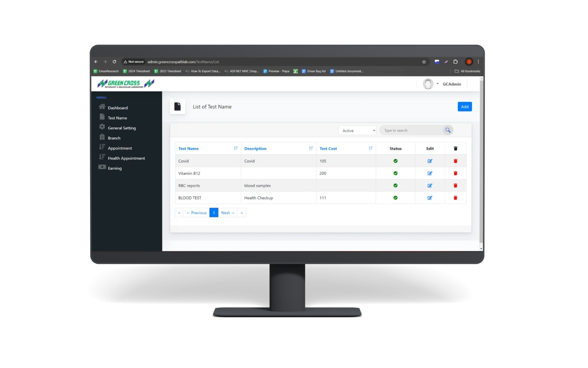Open Branch in the sidebar menu
This screenshot has width=588, height=368.
coord(114,138)
